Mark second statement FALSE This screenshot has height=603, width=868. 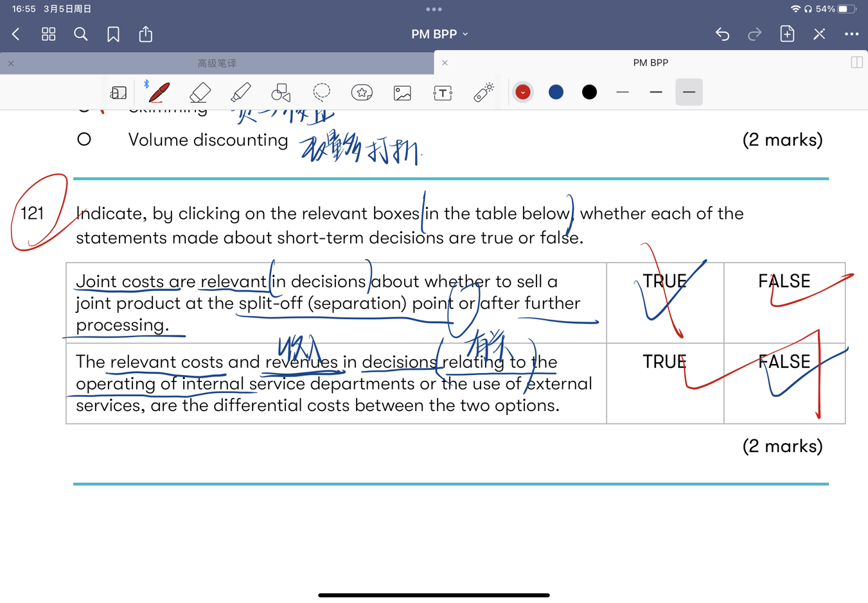784,362
